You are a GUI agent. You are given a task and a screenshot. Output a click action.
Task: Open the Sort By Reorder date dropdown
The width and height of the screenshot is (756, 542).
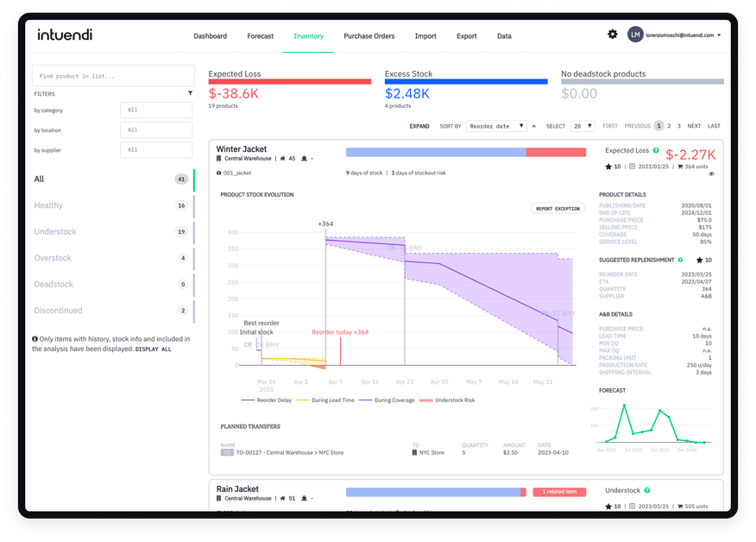[496, 126]
